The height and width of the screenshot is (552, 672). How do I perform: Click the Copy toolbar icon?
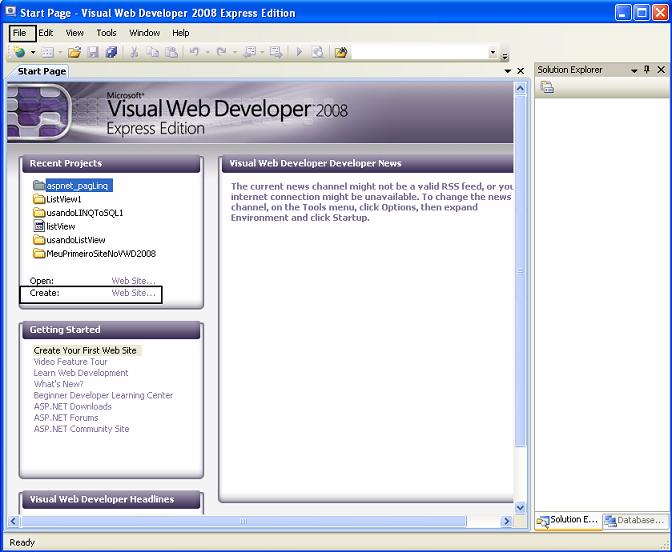tap(153, 52)
